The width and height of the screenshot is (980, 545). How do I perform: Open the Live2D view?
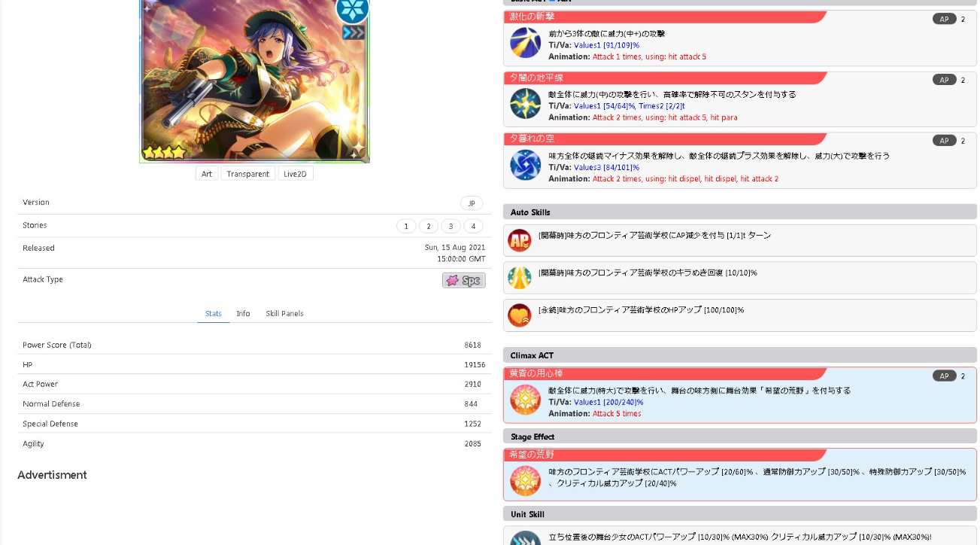(x=296, y=174)
